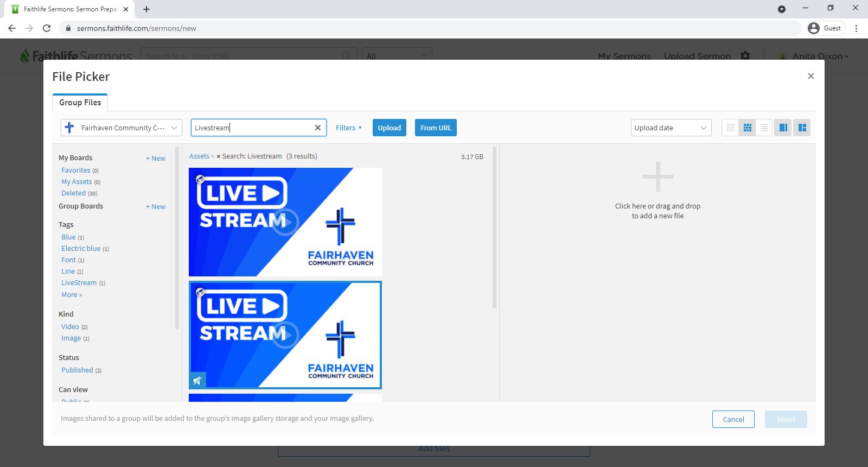
Task: Open the browser menu (three dots)
Action: point(856,28)
